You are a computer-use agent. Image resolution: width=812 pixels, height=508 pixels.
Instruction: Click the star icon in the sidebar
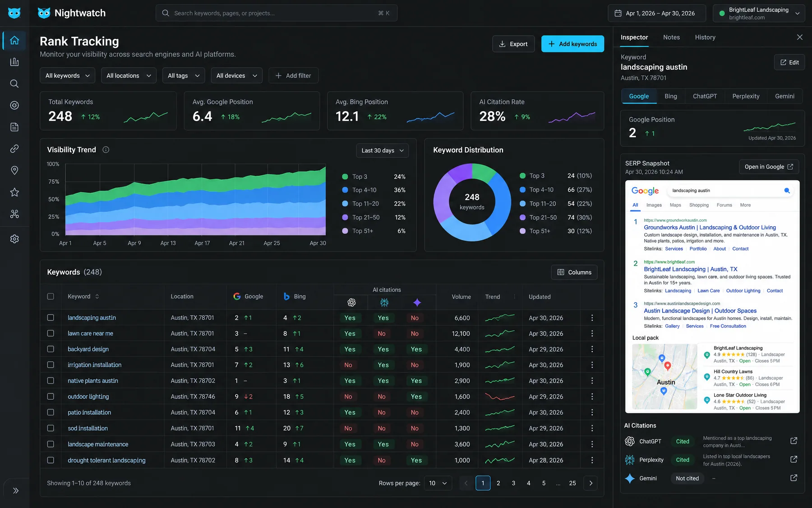tap(14, 192)
